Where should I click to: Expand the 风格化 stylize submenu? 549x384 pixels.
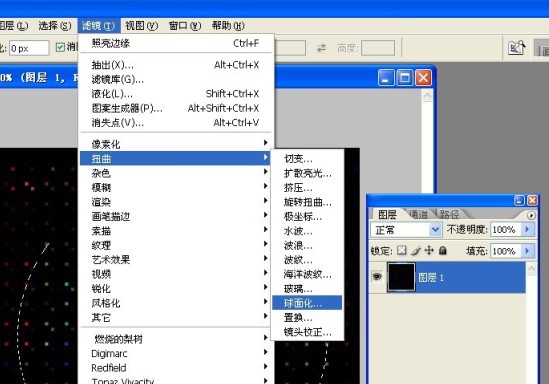(x=175, y=303)
